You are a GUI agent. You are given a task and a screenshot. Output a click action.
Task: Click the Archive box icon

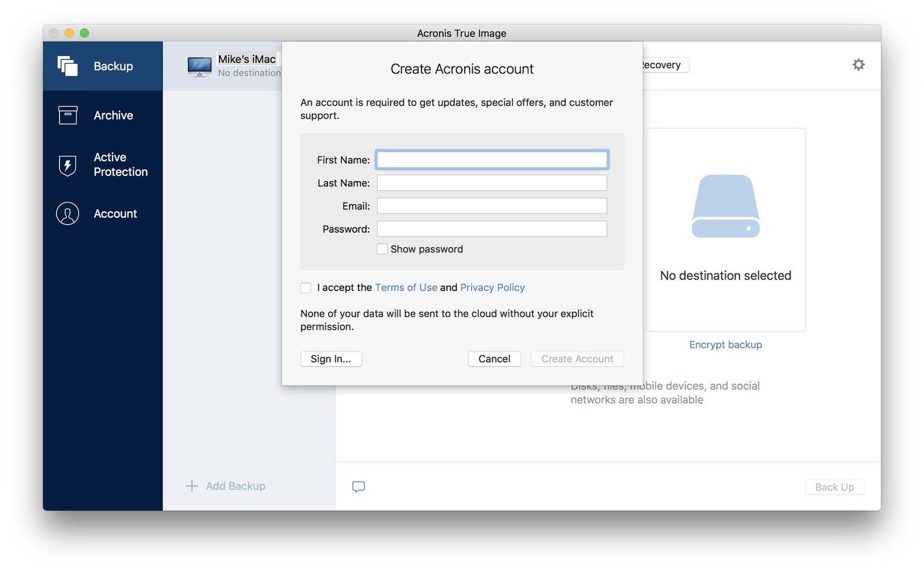(x=68, y=115)
